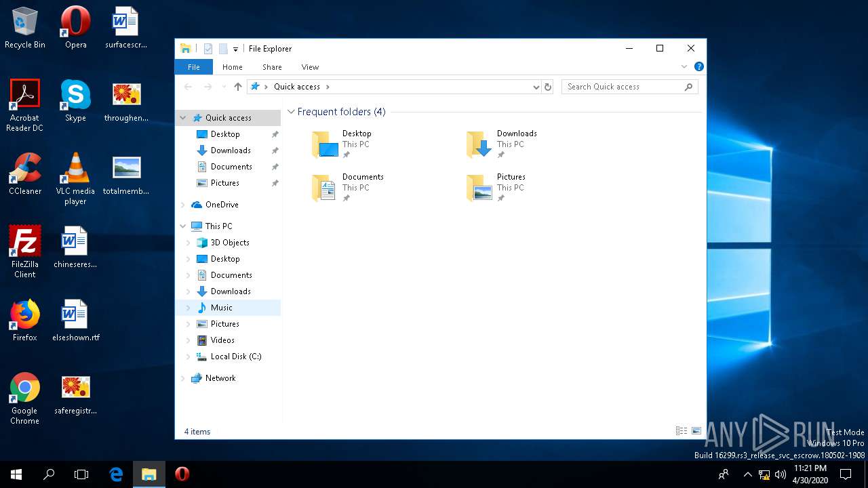Image resolution: width=868 pixels, height=488 pixels.
Task: Click the Properties quick access toolbar icon
Action: [208, 49]
